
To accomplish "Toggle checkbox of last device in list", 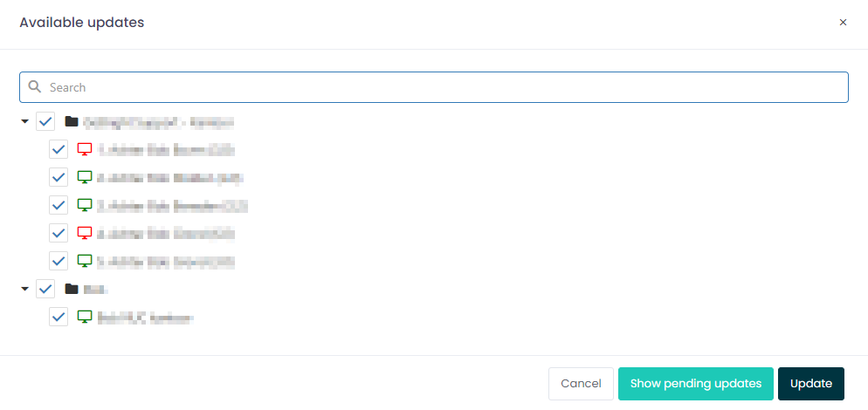I will [59, 317].
